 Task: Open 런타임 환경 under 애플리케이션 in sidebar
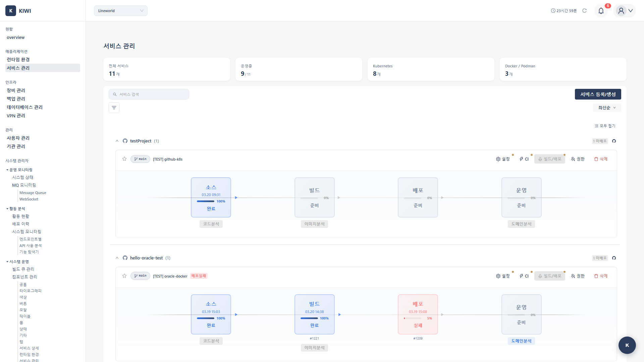tap(18, 60)
